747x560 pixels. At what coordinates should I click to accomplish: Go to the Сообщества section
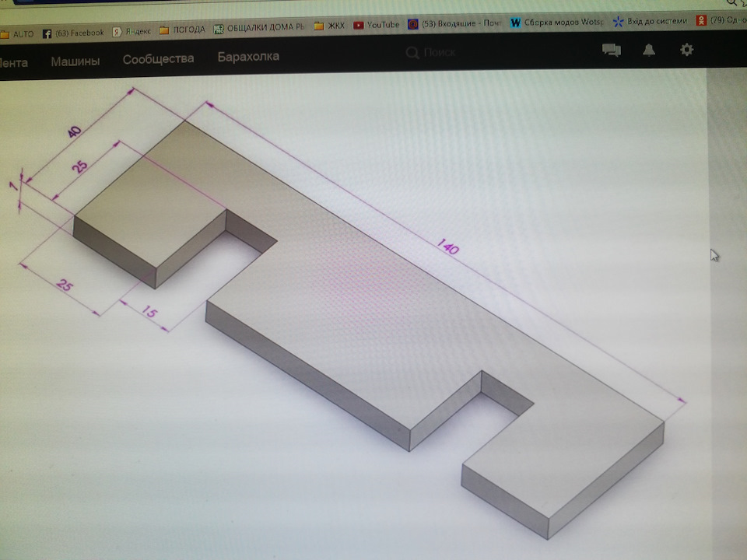click(x=158, y=58)
